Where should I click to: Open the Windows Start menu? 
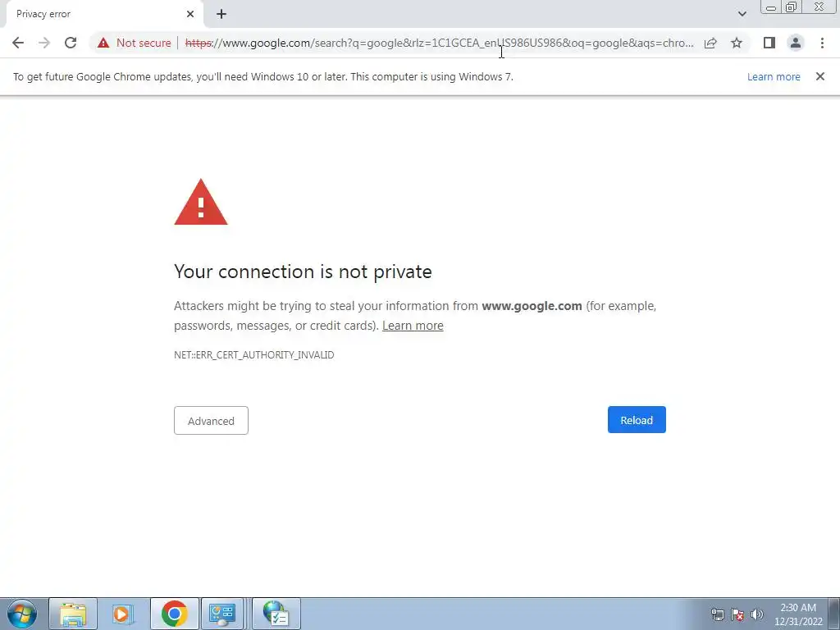tap(22, 614)
